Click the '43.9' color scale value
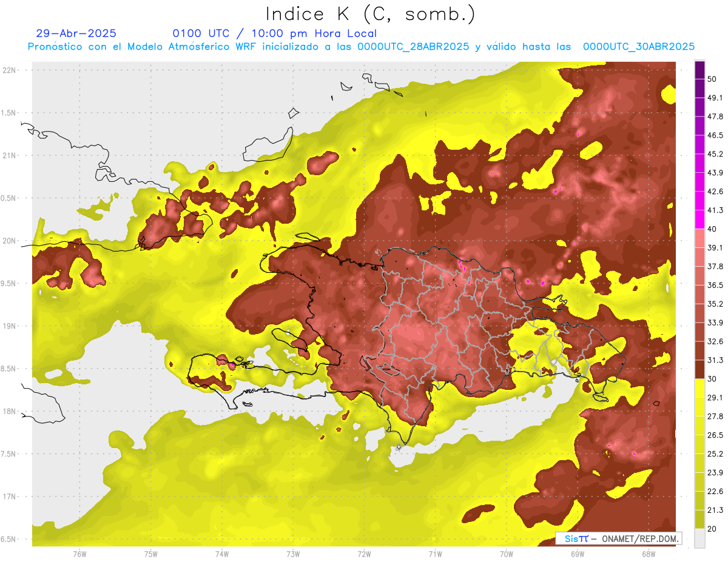The width and height of the screenshot is (728, 562). coord(715,173)
